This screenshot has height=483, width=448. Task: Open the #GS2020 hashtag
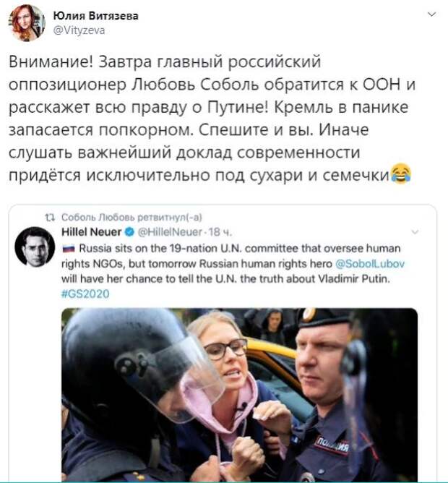[85, 294]
